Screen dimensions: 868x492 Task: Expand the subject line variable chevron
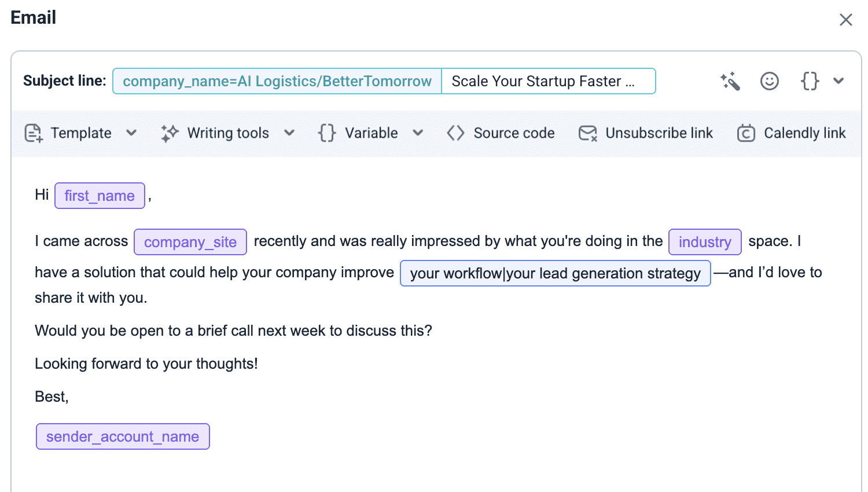pos(838,81)
